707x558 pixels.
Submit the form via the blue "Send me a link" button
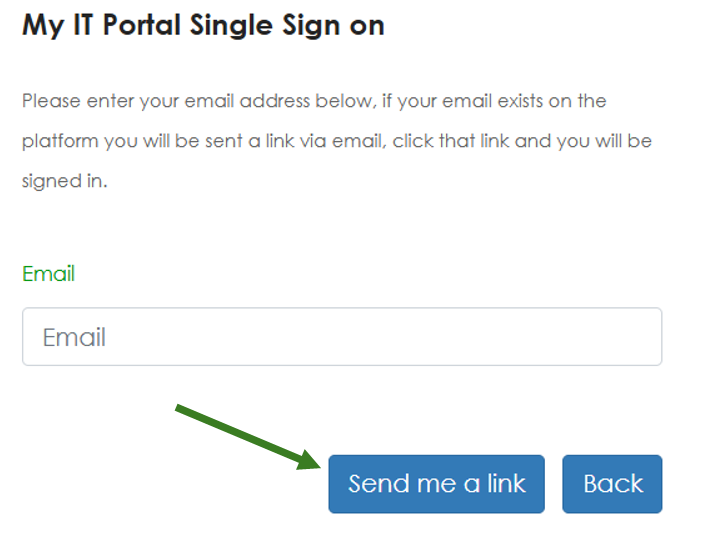[x=436, y=484]
